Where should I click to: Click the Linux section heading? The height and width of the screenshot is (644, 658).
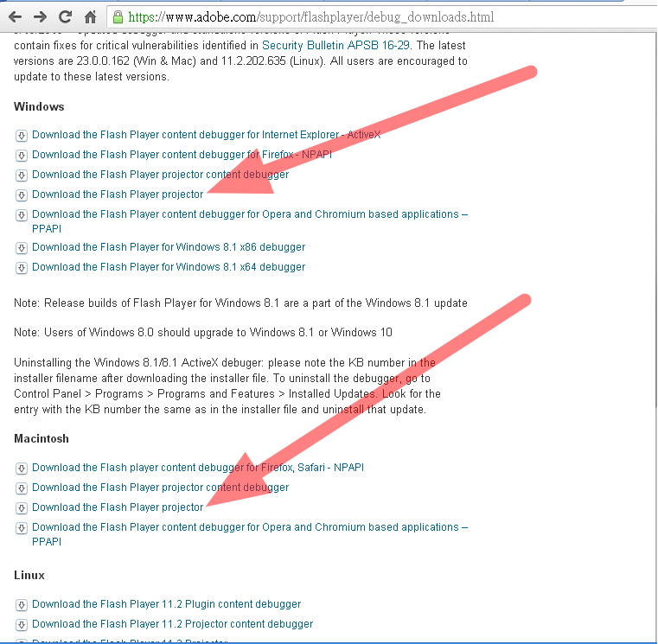(29, 575)
